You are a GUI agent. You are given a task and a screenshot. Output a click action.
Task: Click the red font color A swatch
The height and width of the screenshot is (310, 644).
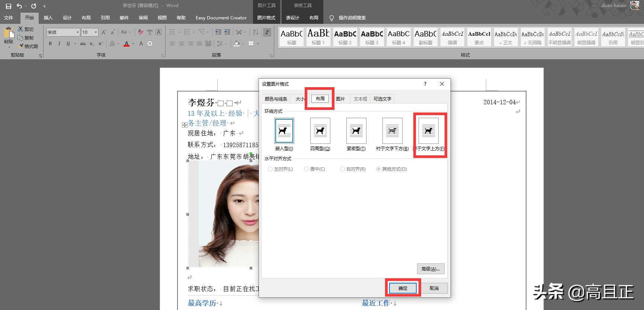point(126,44)
